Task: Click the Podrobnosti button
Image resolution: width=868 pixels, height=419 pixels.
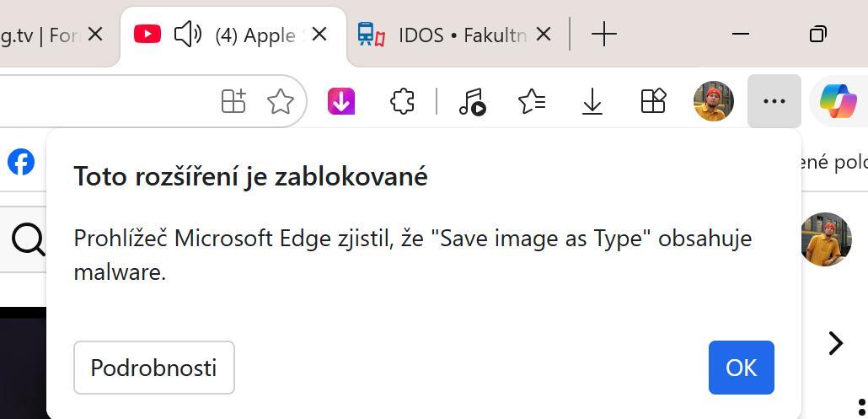Action: 153,368
